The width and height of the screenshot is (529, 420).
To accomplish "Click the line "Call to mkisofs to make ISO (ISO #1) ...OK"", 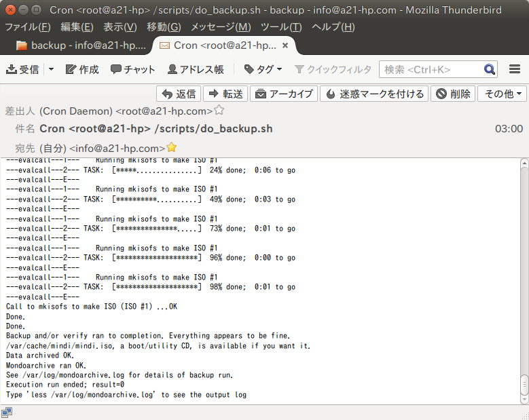I will 92,307.
